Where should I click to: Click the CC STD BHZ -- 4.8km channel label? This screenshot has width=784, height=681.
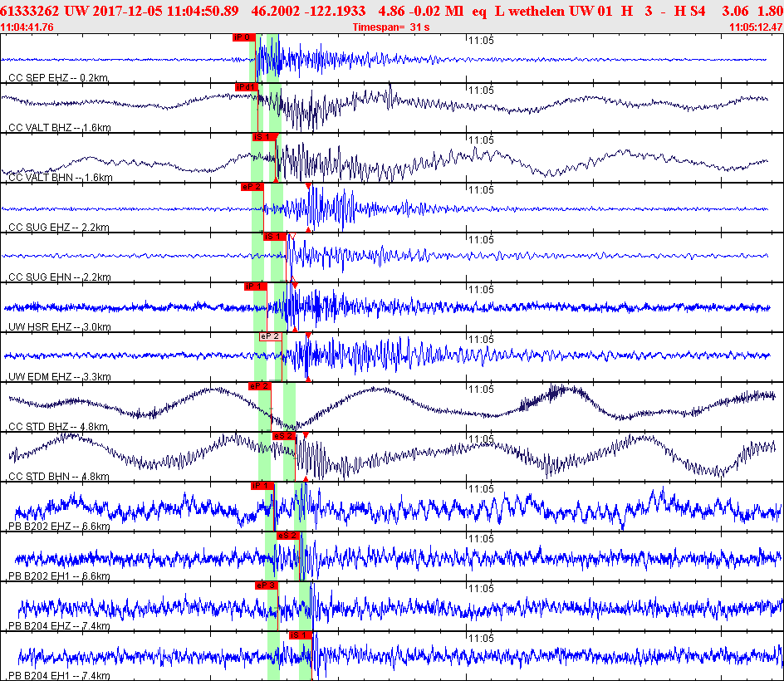[x=58, y=427]
